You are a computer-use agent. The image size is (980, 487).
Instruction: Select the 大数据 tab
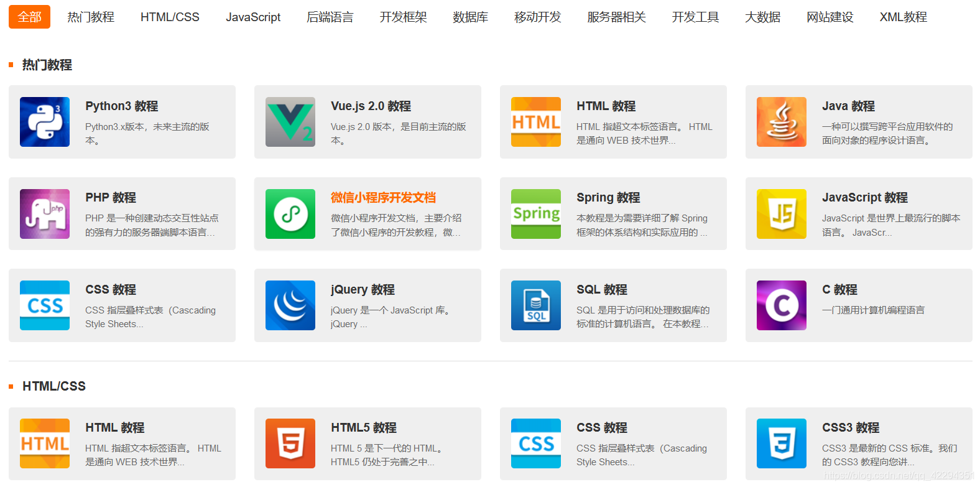(x=763, y=17)
